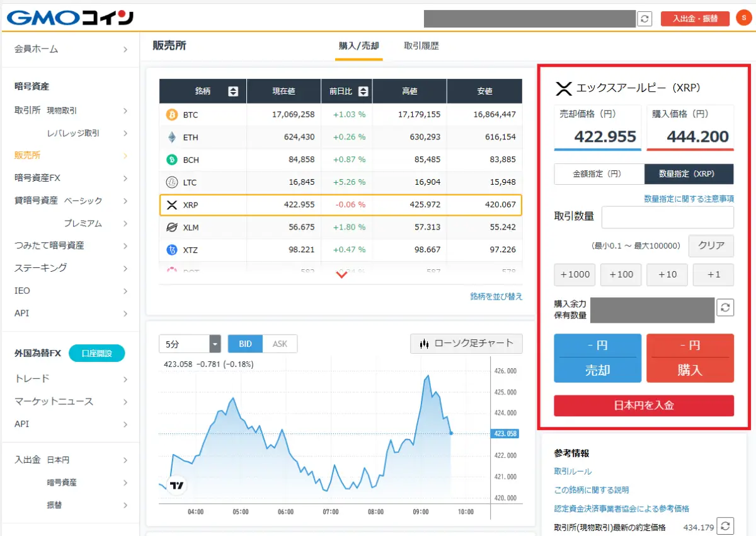Switch the chart to ASK prices
This screenshot has height=536, width=756.
[280, 344]
